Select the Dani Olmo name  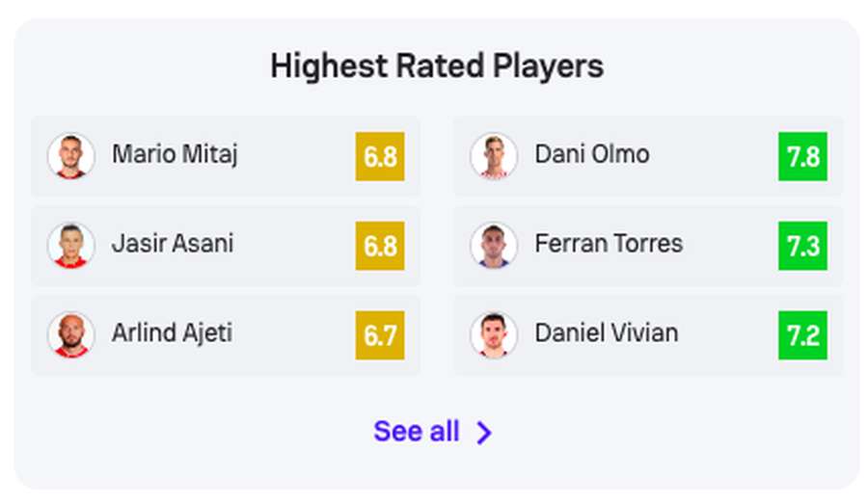pyautogui.click(x=592, y=154)
